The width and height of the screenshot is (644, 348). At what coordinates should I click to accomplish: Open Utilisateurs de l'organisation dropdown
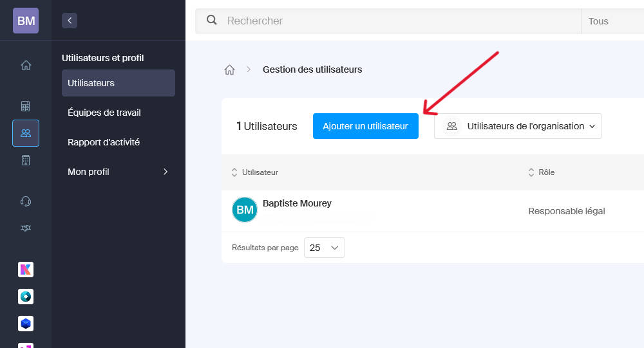(x=518, y=126)
